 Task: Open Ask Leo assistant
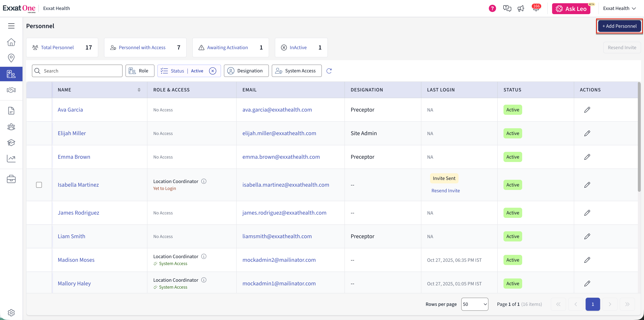(x=571, y=9)
